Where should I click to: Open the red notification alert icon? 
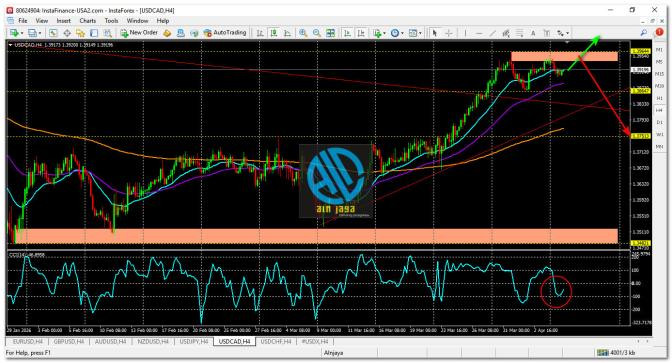659,33
